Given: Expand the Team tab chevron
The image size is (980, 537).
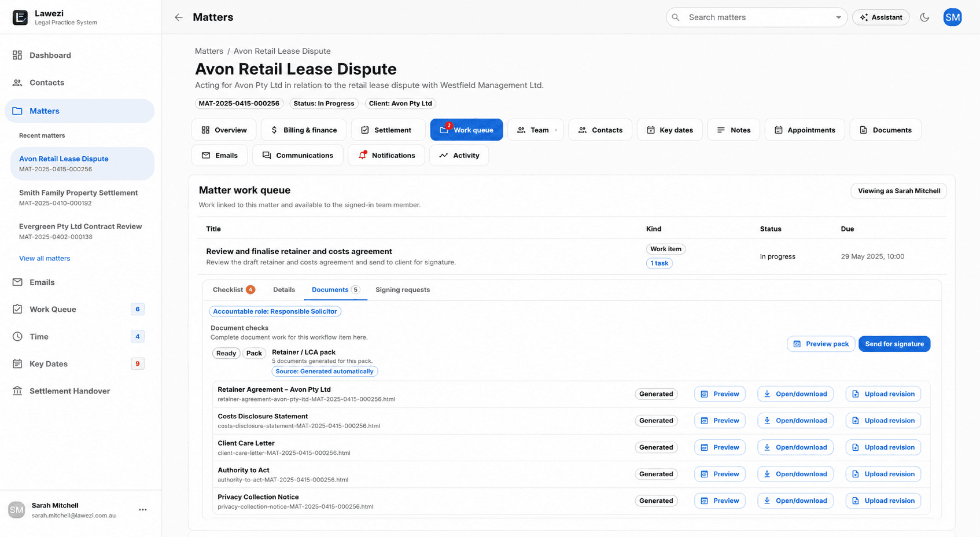Looking at the screenshot, I should coord(556,130).
